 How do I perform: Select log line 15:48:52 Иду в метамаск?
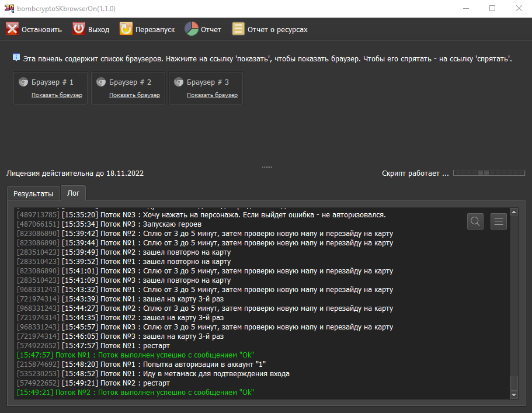[x=154, y=374]
